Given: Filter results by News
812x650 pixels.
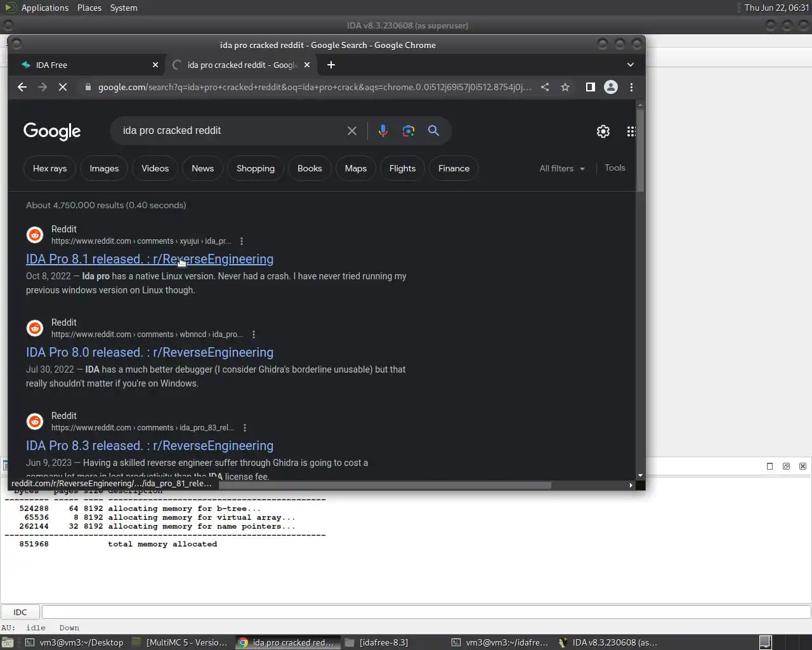Looking at the screenshot, I should 203,168.
